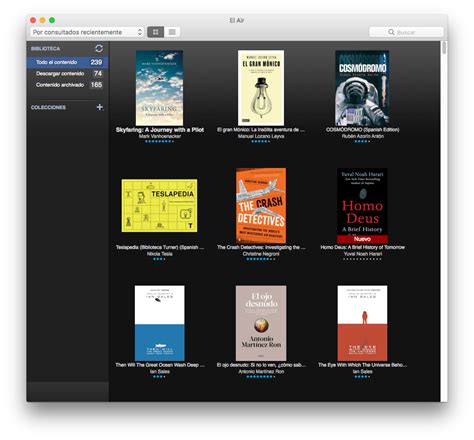Click the Colecciones section header

click(48, 107)
